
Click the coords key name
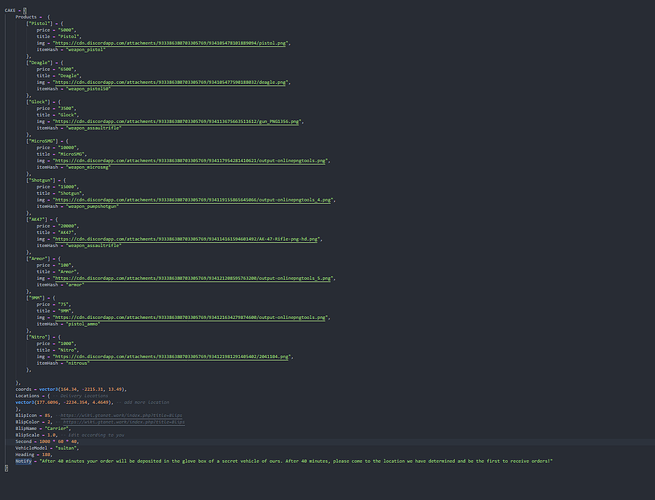[23, 389]
